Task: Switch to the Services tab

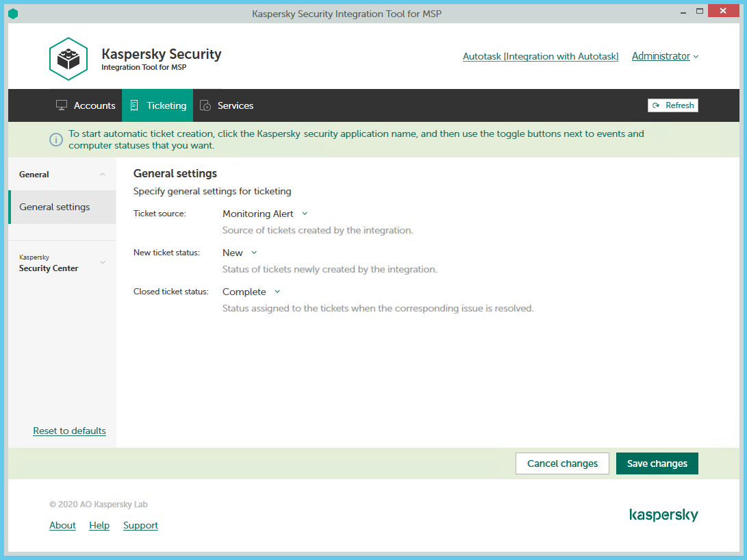Action: [x=234, y=105]
